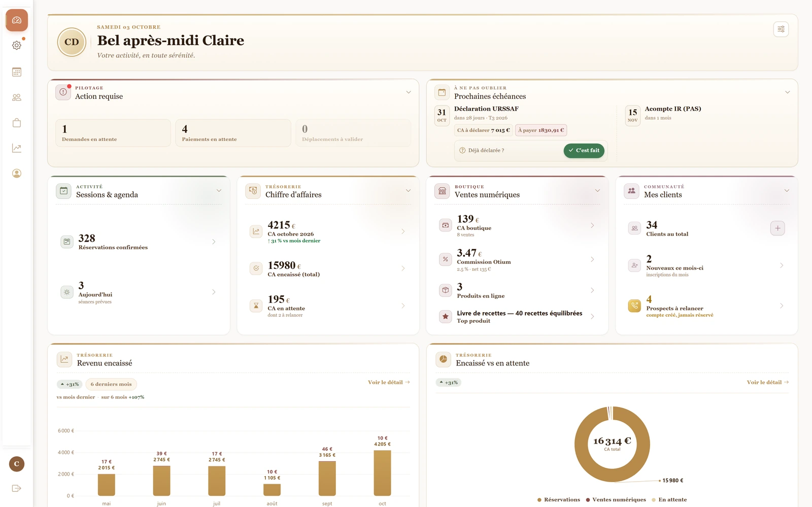Open Produits en ligne row

(x=517, y=290)
